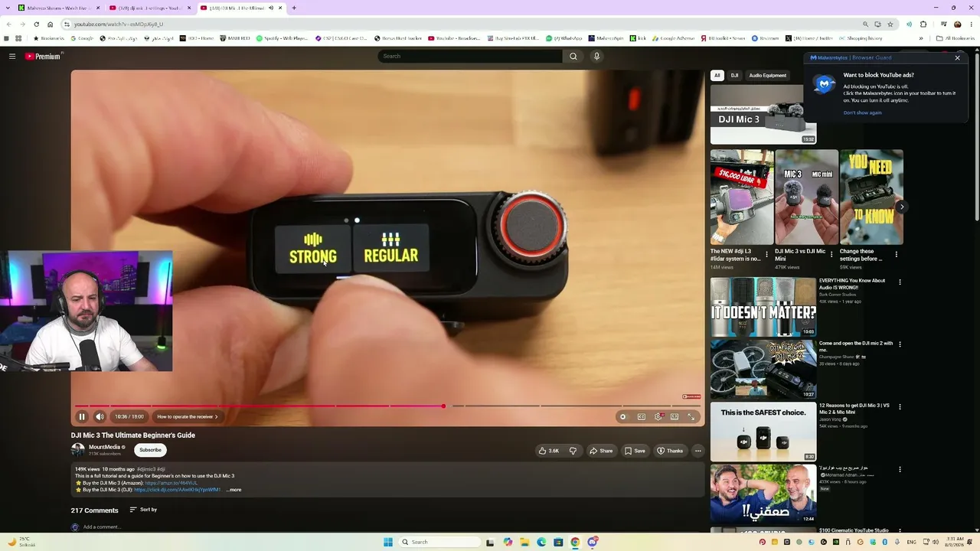
Task: Share the DJI Mic 3 video
Action: click(601, 451)
